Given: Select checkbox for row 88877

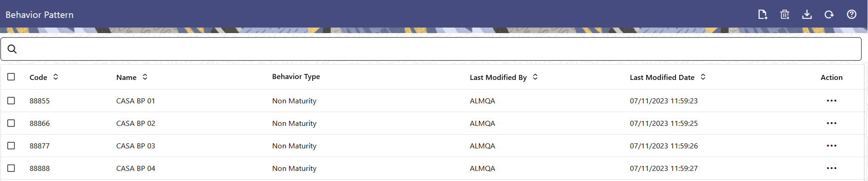Looking at the screenshot, I should tap(11, 146).
